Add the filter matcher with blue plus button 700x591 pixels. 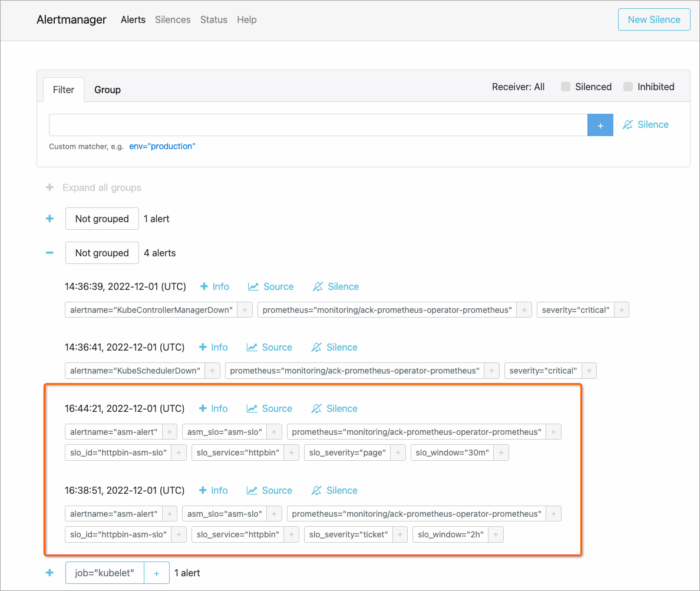coord(600,125)
